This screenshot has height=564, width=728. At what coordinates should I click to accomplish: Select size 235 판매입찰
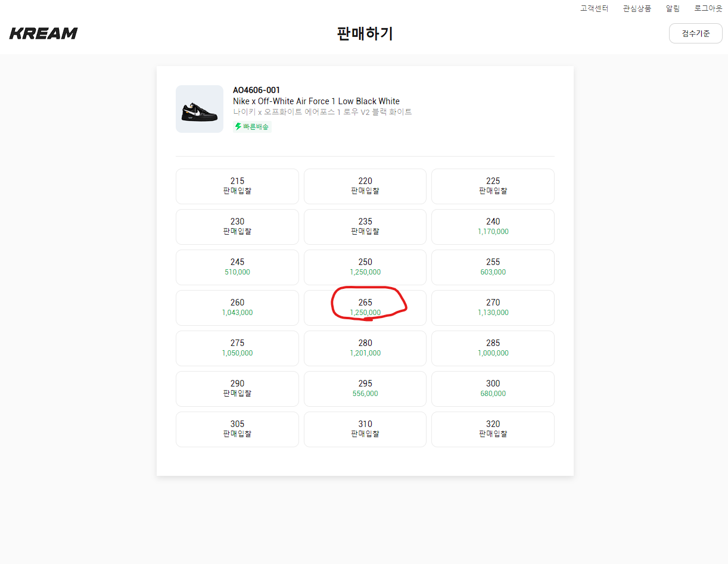(x=365, y=226)
